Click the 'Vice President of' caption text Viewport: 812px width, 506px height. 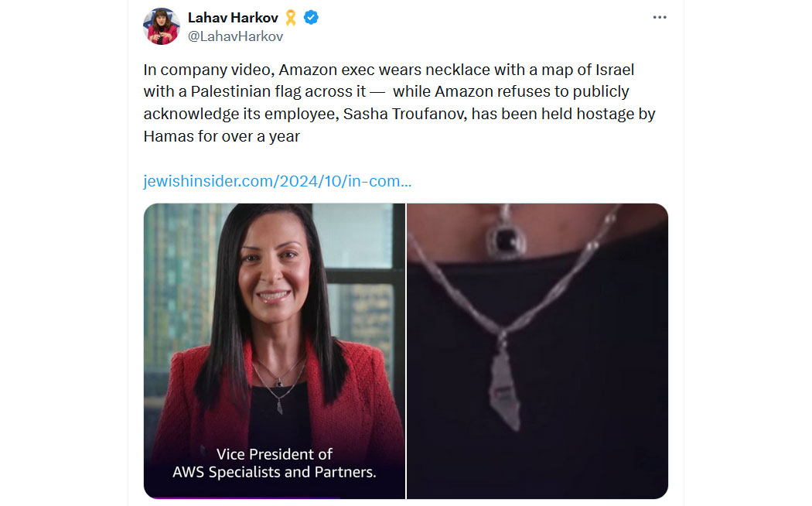(275, 454)
